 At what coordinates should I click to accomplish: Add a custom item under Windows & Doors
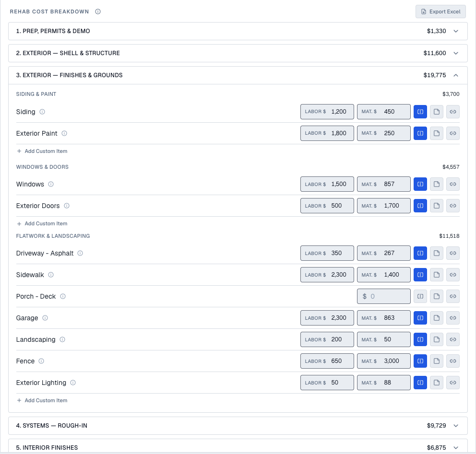[x=42, y=223]
